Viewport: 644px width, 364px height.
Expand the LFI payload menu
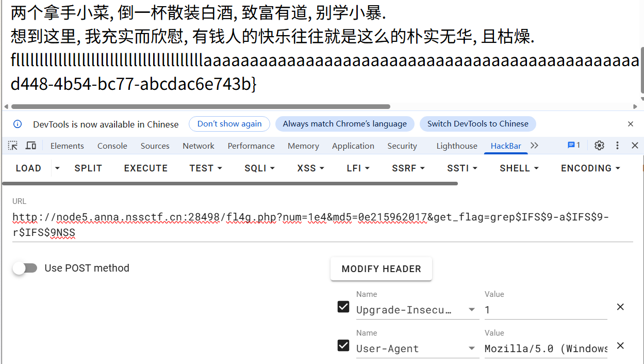point(358,168)
